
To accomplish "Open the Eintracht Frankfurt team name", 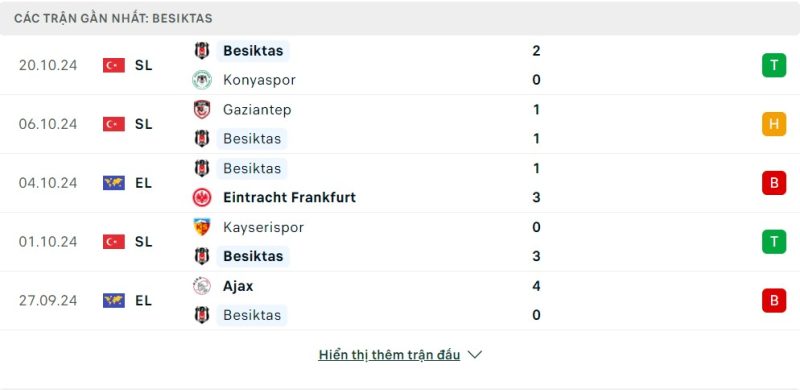I will click(x=289, y=198).
